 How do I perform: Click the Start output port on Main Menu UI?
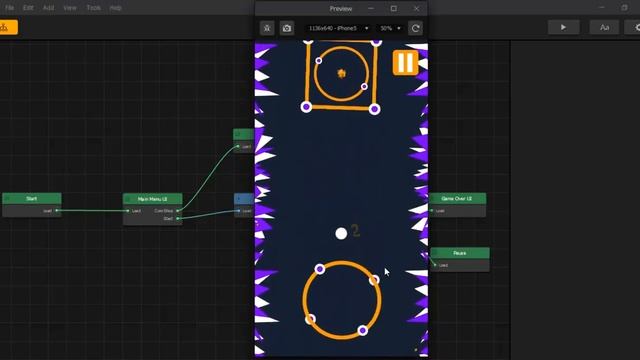pyautogui.click(x=178, y=219)
